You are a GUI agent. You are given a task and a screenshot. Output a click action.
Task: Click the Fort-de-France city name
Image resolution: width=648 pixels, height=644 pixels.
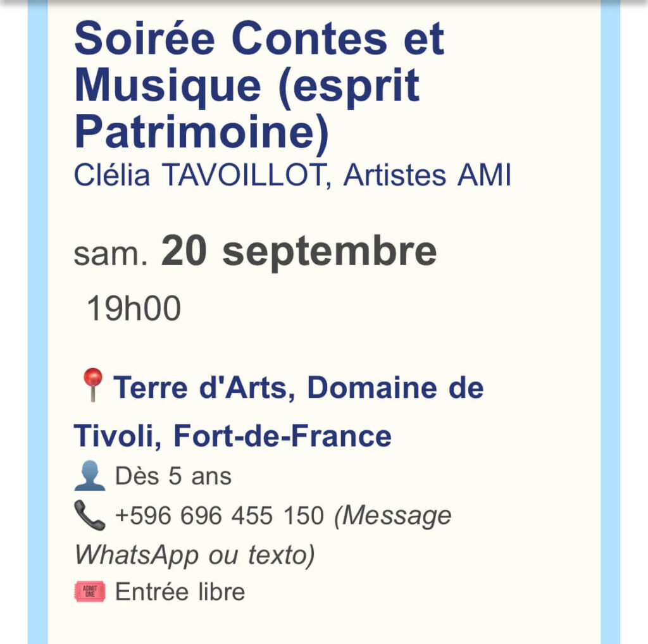click(282, 436)
